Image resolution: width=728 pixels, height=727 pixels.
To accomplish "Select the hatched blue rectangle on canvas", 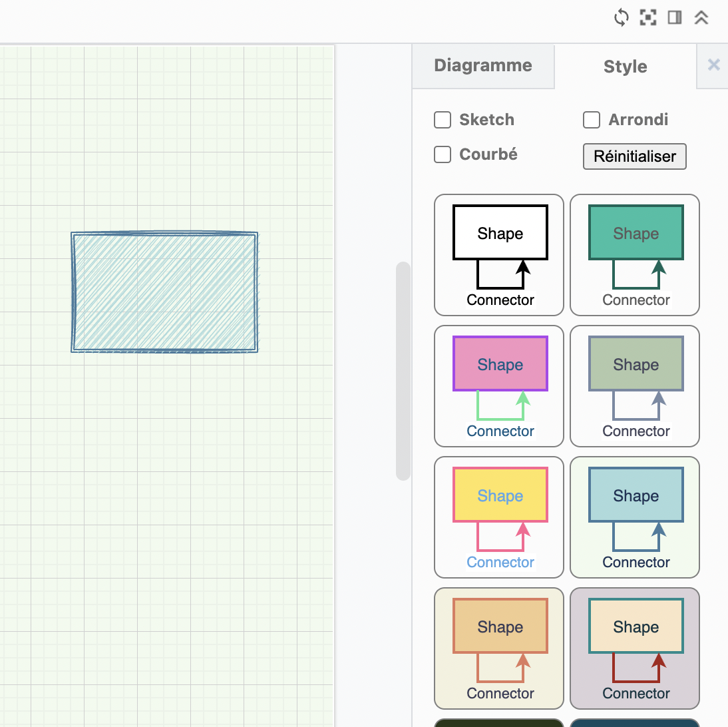I will coord(164,292).
